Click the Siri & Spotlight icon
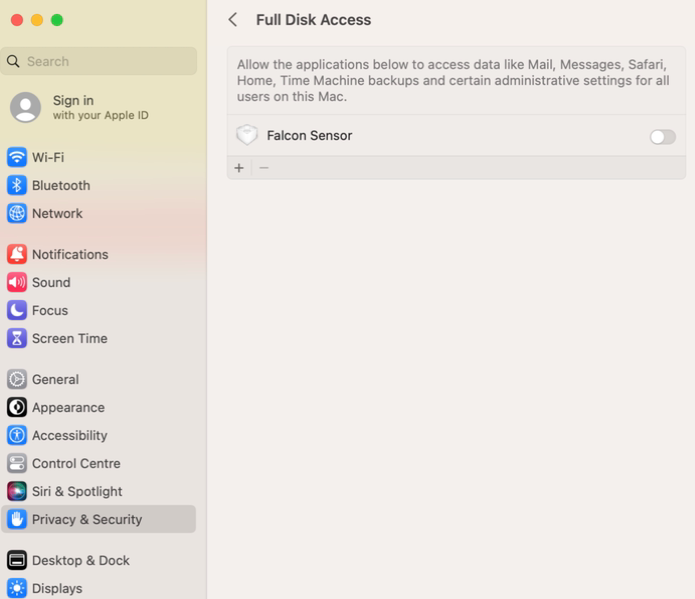 tap(17, 491)
